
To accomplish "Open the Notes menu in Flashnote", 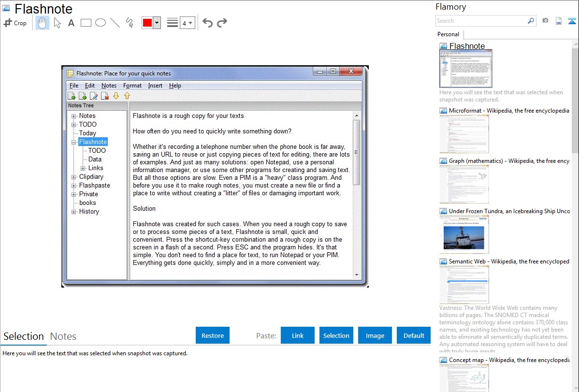I will coord(109,86).
